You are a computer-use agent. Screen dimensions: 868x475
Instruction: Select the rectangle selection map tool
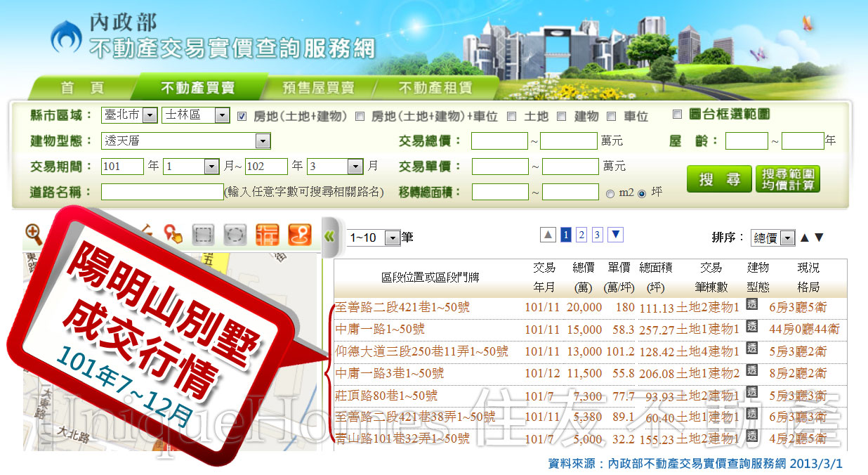point(204,235)
